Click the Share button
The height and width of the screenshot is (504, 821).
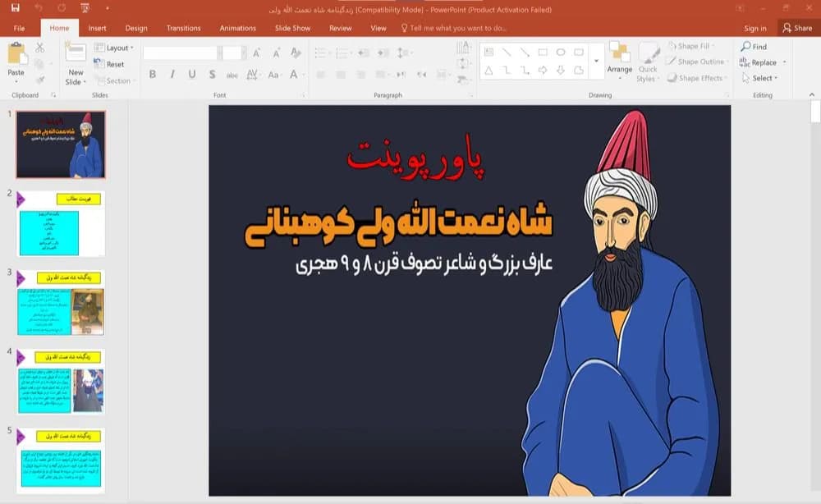(797, 28)
